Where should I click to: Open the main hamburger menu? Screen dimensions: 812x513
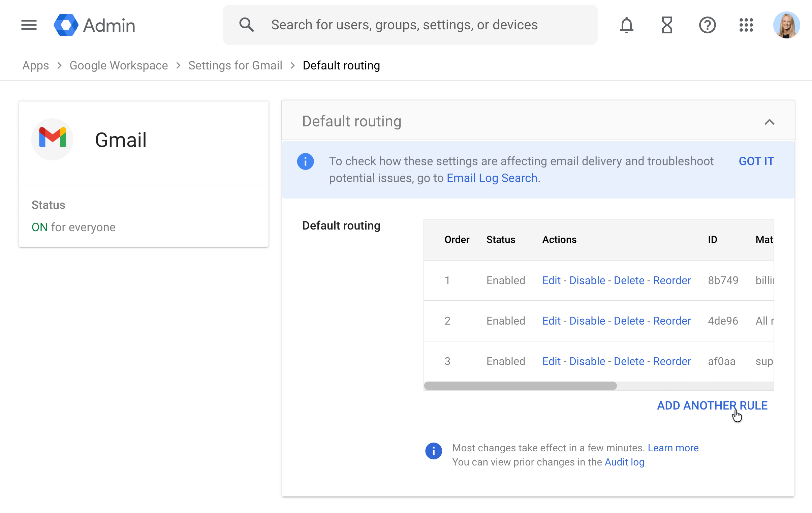point(29,25)
